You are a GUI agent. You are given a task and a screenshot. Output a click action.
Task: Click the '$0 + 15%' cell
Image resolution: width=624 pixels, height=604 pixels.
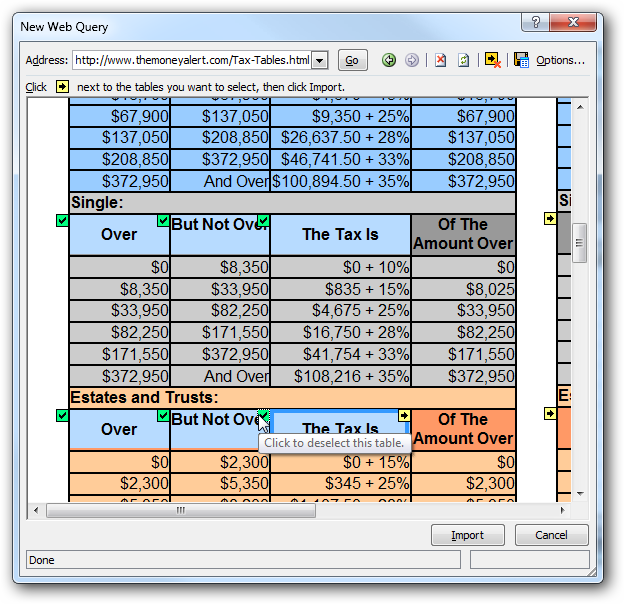pyautogui.click(x=340, y=462)
